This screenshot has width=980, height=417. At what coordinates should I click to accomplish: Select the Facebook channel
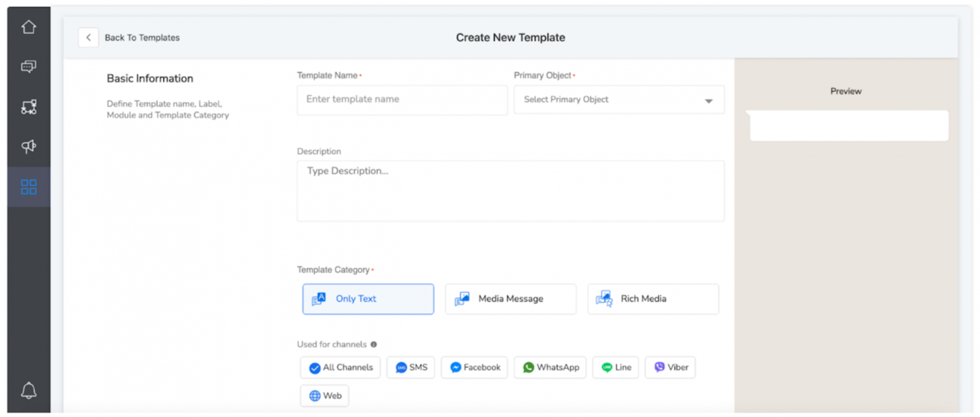pos(474,367)
